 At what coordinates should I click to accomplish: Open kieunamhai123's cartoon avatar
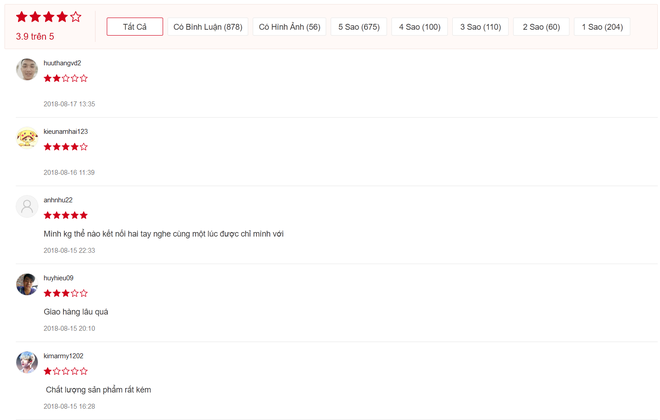coord(27,138)
